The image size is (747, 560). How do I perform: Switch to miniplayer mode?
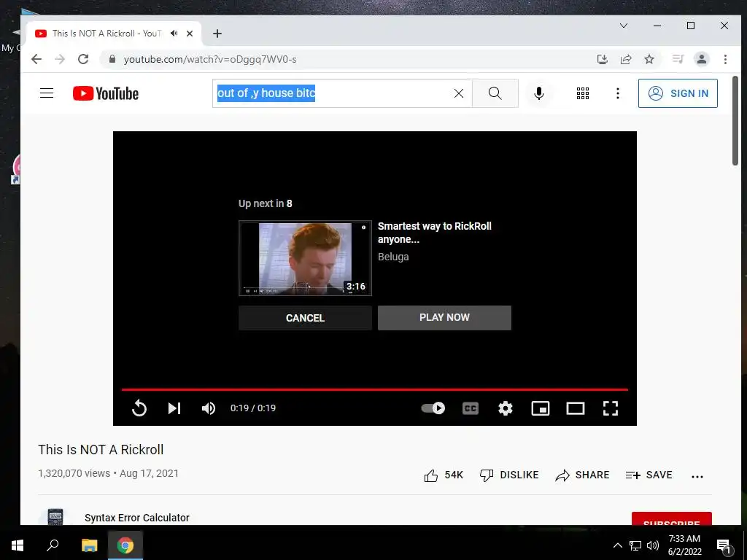[541, 408]
